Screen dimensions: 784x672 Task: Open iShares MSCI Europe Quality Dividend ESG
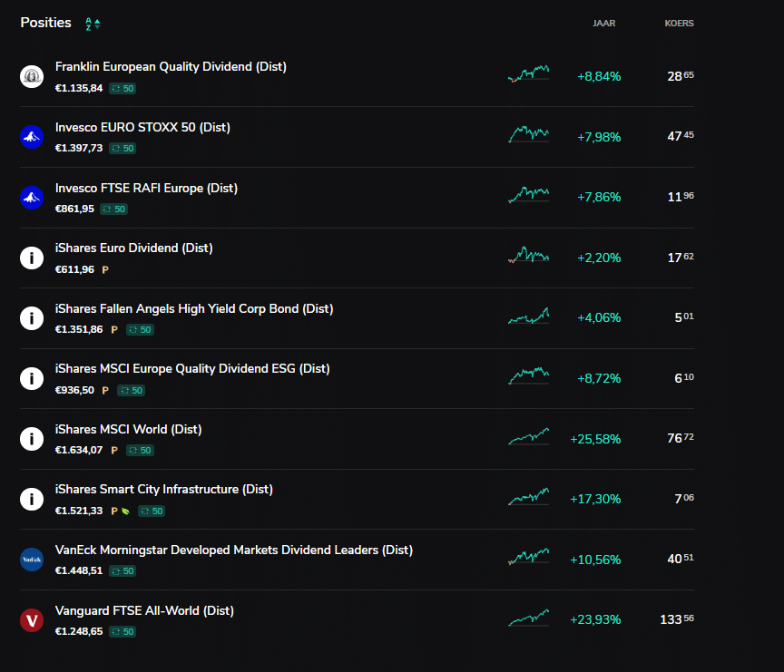(357, 379)
